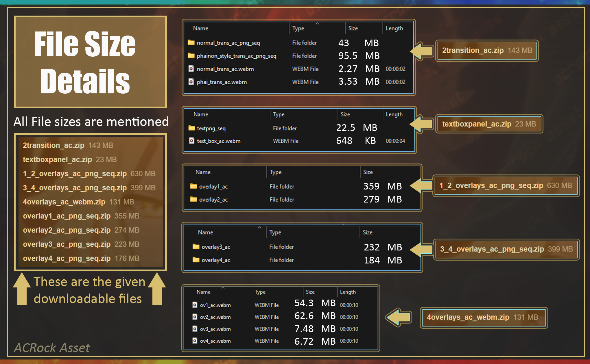Viewport: 590px width, 364px height.
Task: Select the normal_trans_ac_png_seq folder name
Action: tap(228, 43)
